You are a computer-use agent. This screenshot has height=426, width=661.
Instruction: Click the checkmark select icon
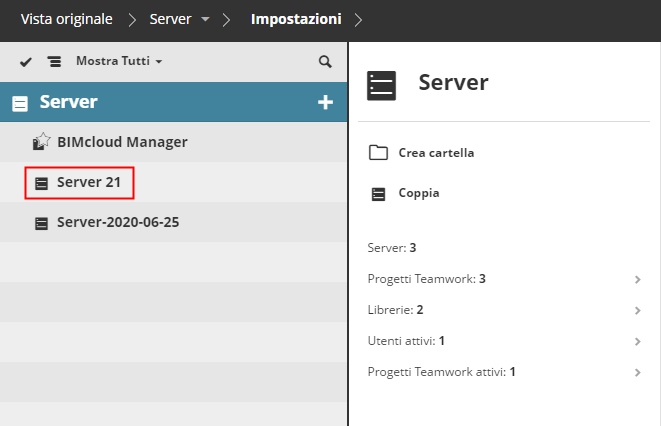point(26,62)
